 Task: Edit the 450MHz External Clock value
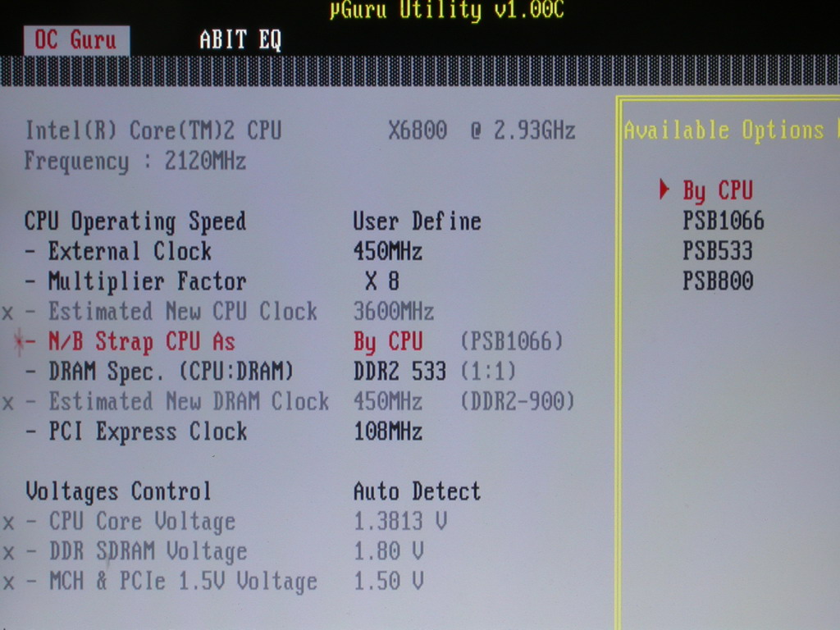(x=388, y=251)
